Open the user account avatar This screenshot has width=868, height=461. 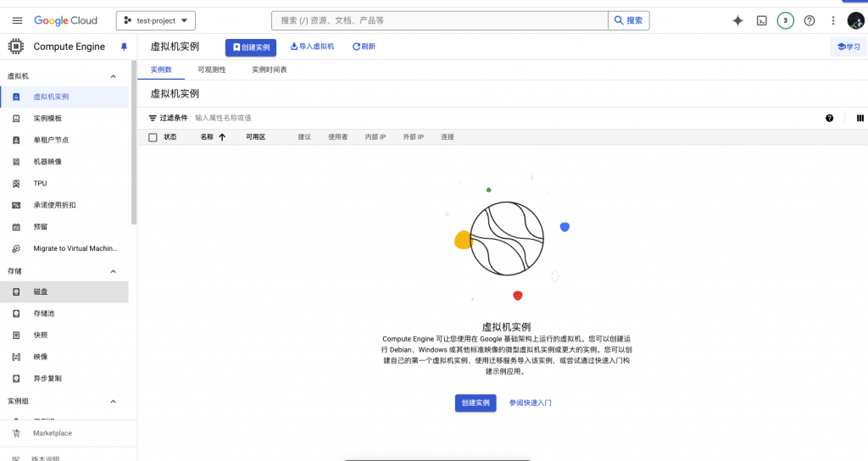(856, 20)
